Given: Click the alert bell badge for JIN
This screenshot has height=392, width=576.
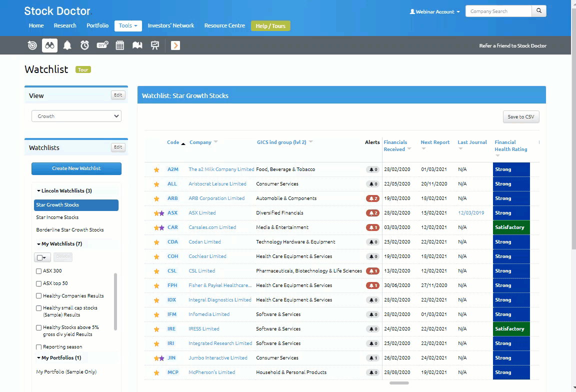Looking at the screenshot, I should [372, 358].
